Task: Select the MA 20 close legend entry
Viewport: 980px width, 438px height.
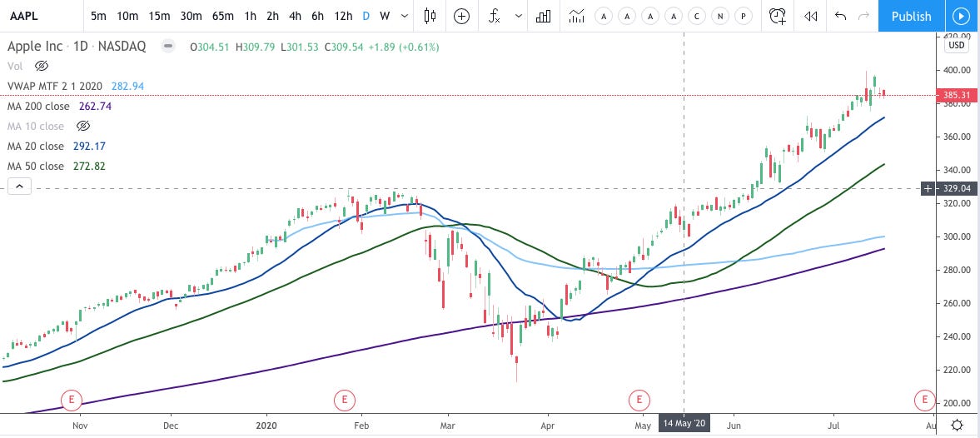Action: pyautogui.click(x=36, y=146)
